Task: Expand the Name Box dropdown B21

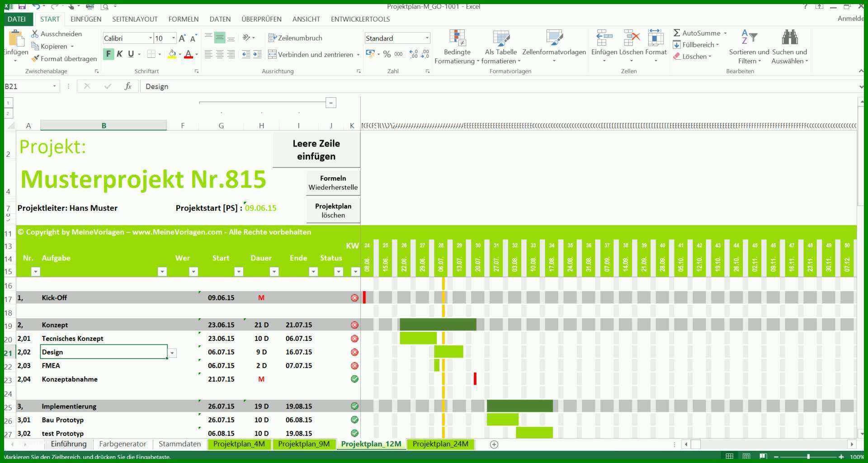Action: [x=54, y=86]
